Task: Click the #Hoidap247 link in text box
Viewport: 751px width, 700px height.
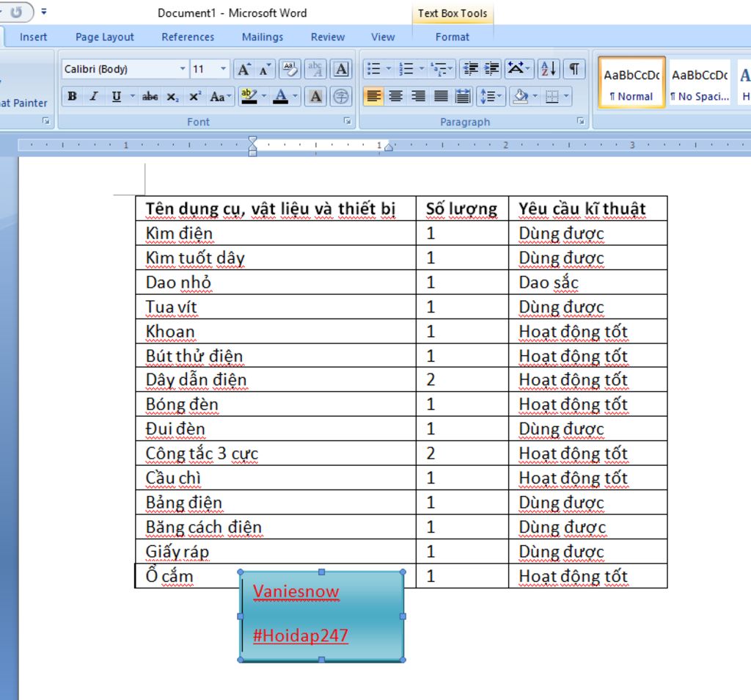Action: (300, 635)
